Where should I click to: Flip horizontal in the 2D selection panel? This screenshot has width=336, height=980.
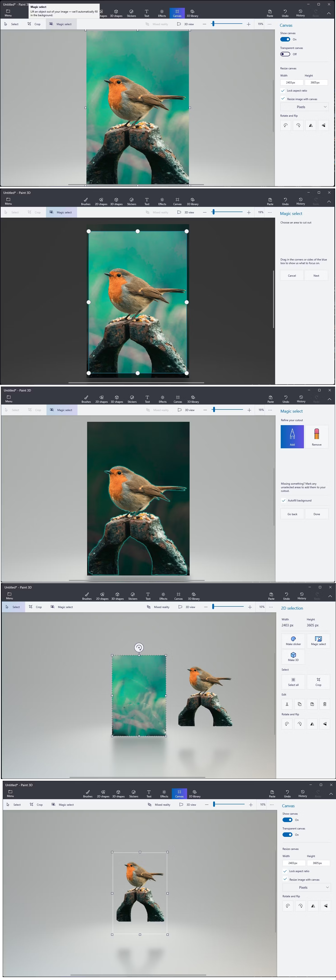click(x=312, y=724)
